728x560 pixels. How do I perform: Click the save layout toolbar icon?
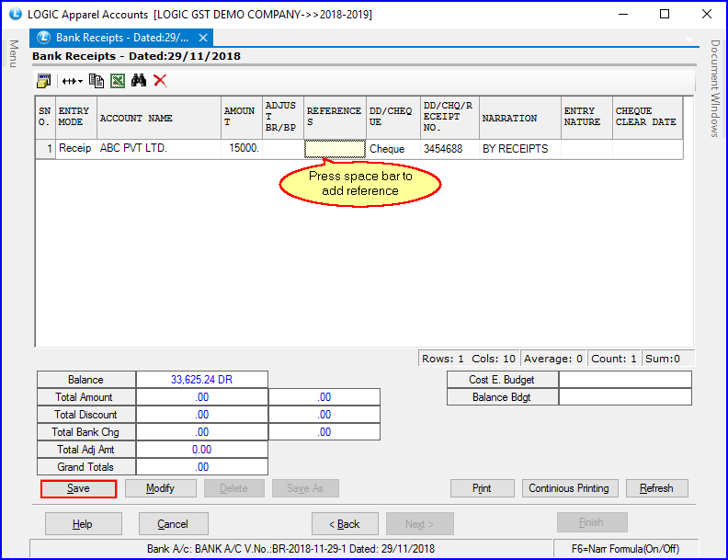click(x=43, y=81)
